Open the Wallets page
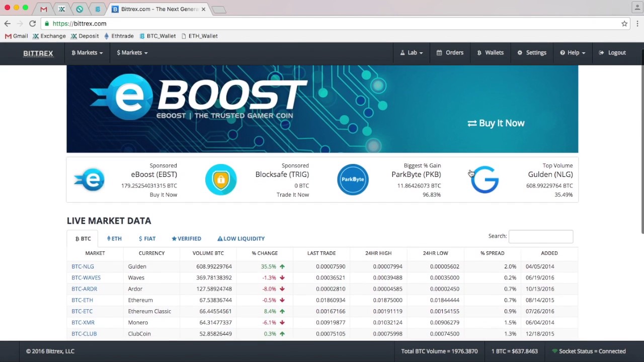 (x=490, y=53)
